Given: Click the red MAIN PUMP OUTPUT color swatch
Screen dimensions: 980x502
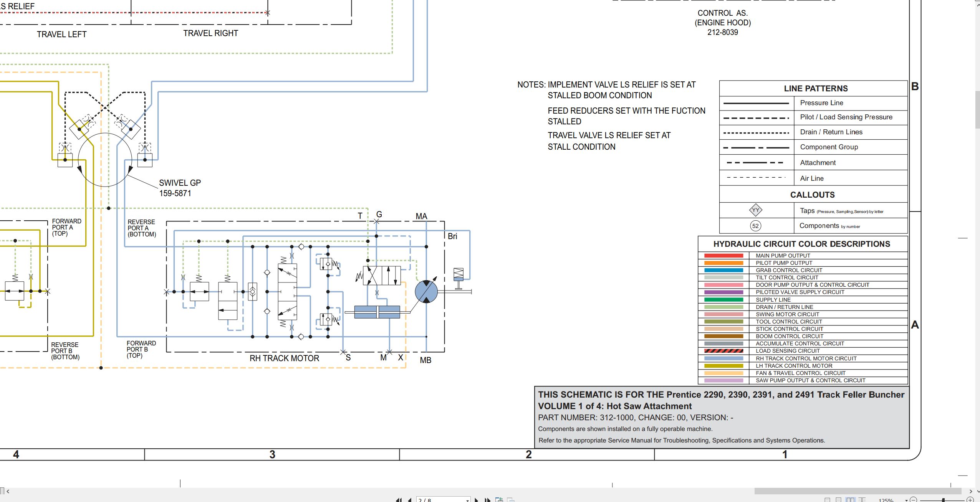Looking at the screenshot, I should coord(723,256).
